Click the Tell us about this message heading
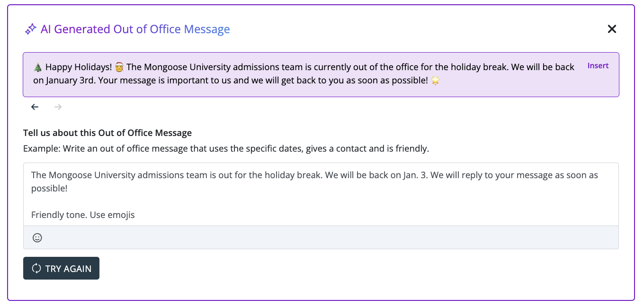The height and width of the screenshot is (308, 644). pyautogui.click(x=107, y=133)
